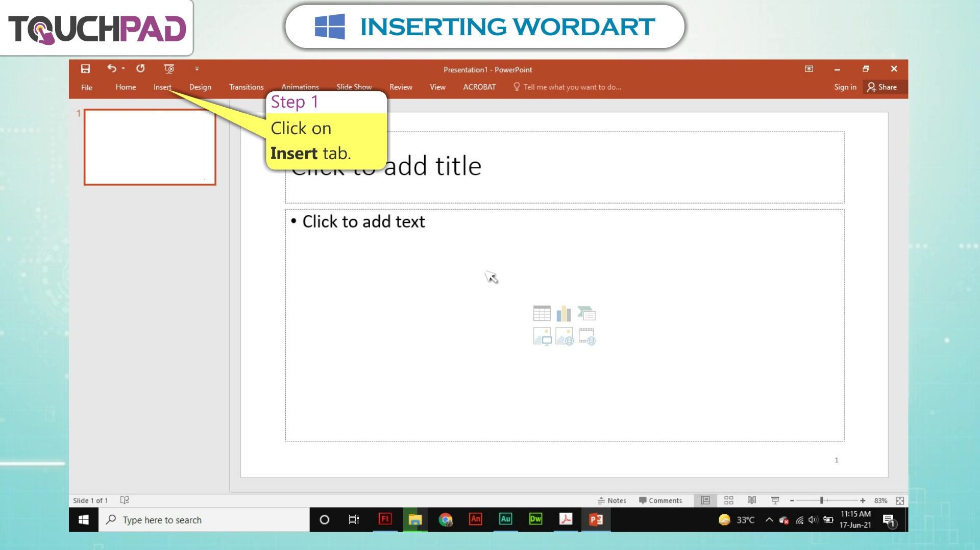Click the zoom out minus button

[792, 501]
